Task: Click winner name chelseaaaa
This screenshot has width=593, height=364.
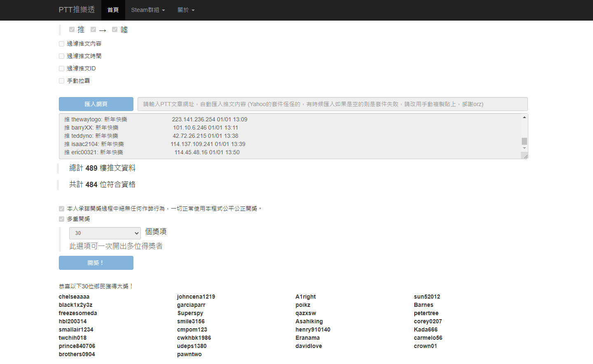Action: [x=74, y=297]
